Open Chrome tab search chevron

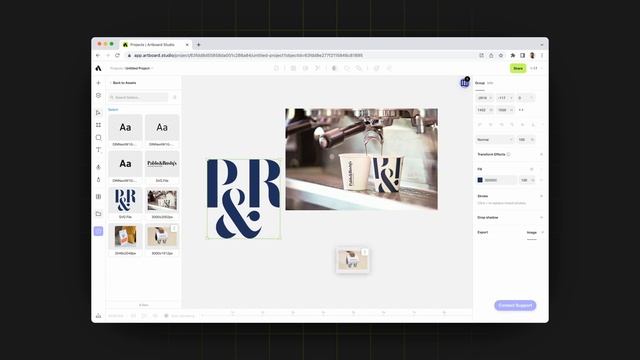point(542,44)
